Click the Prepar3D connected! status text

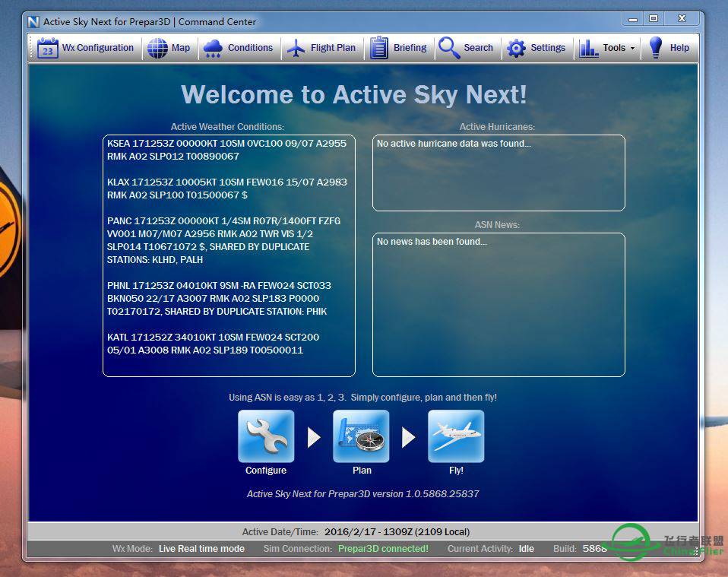[x=383, y=548]
